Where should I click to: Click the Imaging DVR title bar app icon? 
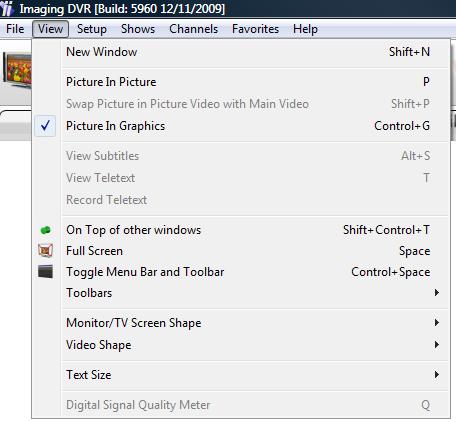click(x=7, y=8)
